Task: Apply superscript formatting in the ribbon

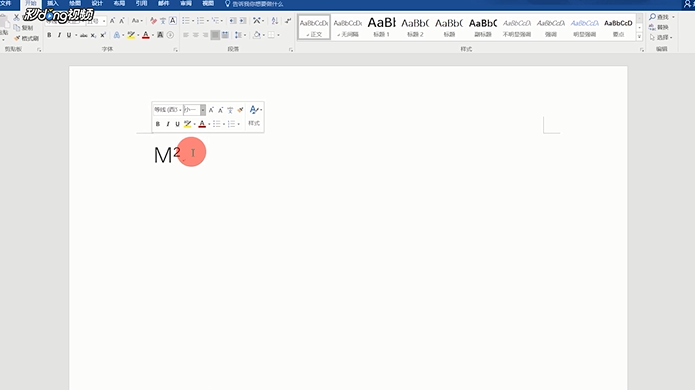Action: [x=103, y=35]
